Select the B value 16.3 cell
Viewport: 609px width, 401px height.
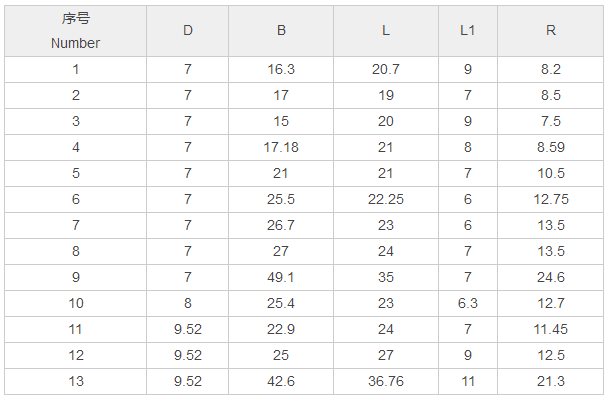281,70
